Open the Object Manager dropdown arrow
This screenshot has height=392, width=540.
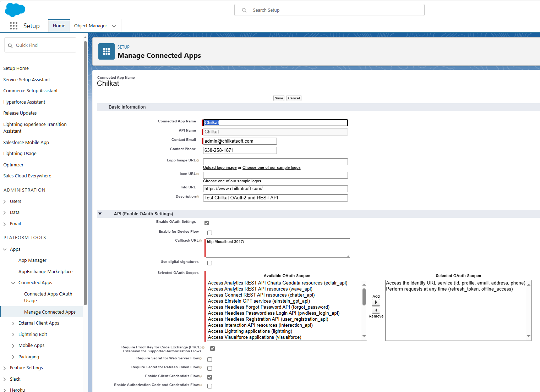click(x=114, y=26)
